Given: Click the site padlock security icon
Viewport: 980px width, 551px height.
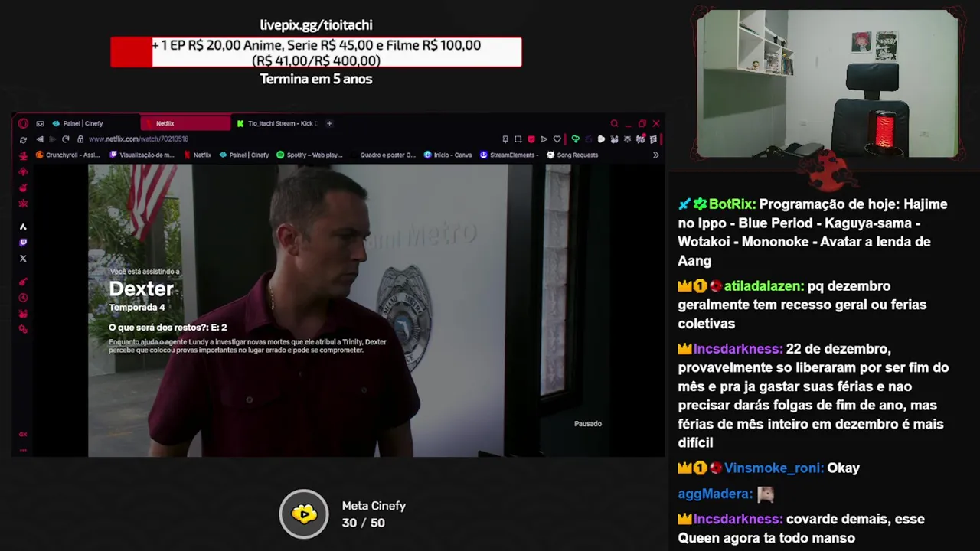Looking at the screenshot, I should coord(80,139).
